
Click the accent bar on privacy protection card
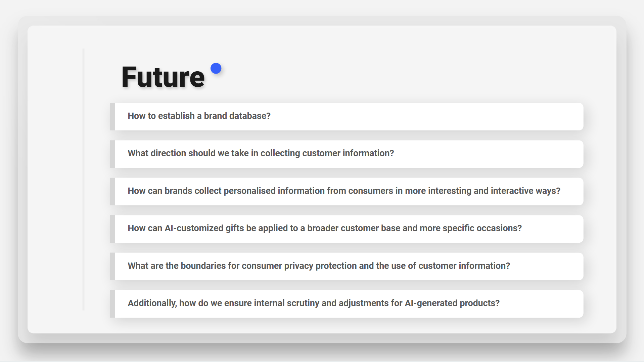pyautogui.click(x=112, y=266)
